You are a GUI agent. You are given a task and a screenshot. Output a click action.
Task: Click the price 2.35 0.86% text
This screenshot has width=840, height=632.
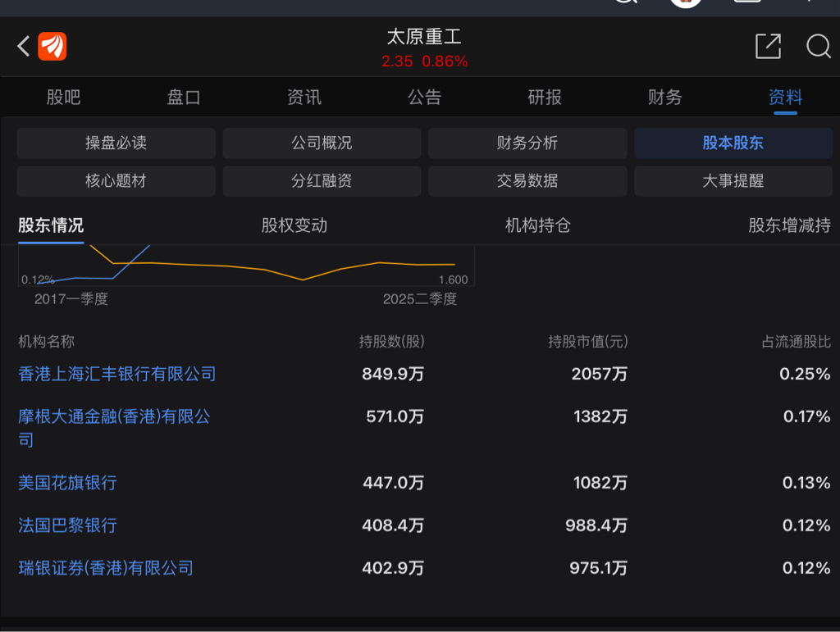click(424, 61)
